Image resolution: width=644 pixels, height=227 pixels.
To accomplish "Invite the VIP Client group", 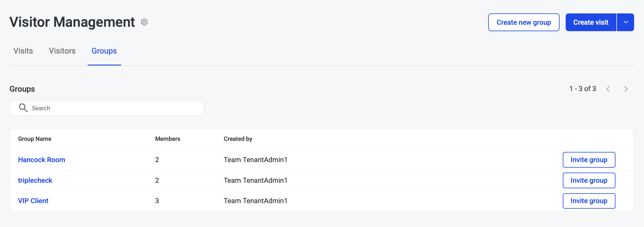I will (589, 201).
